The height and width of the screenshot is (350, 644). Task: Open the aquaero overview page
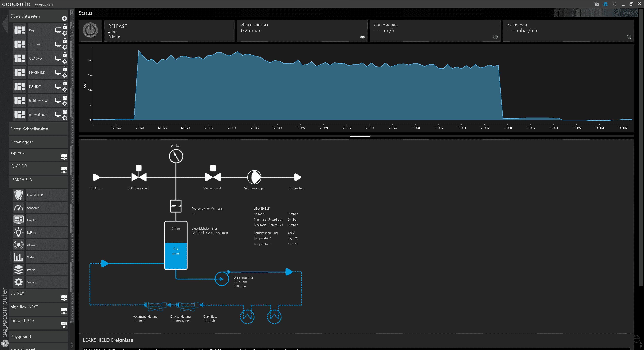tap(34, 44)
